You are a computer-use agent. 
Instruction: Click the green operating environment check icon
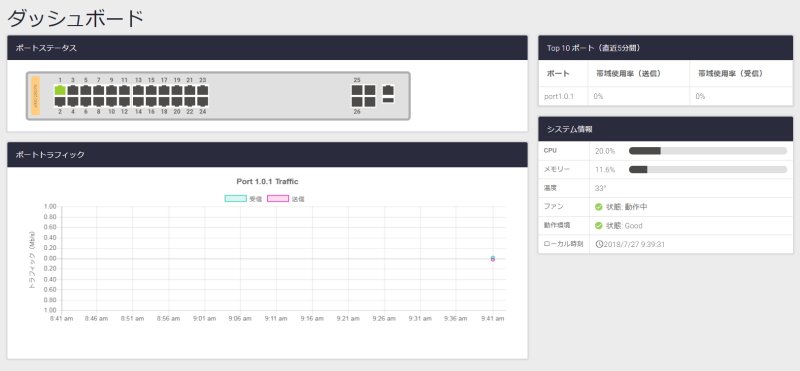(599, 226)
